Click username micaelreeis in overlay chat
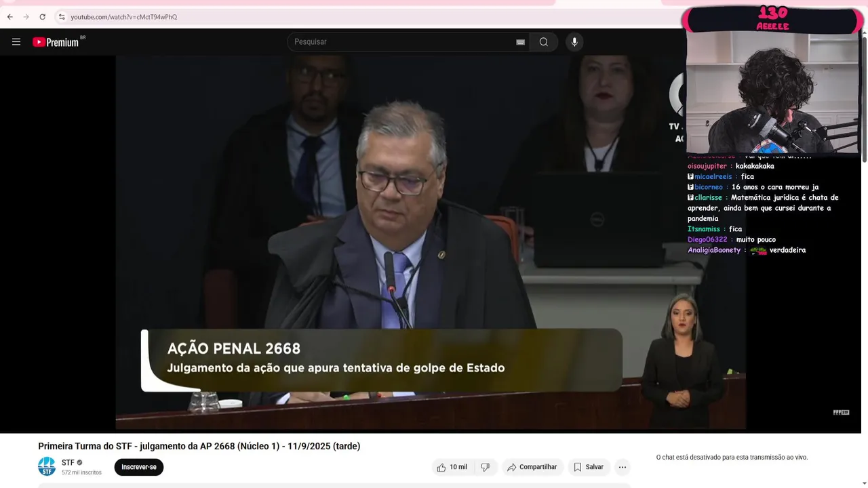Screen dimensions: 868x488 (x=713, y=176)
